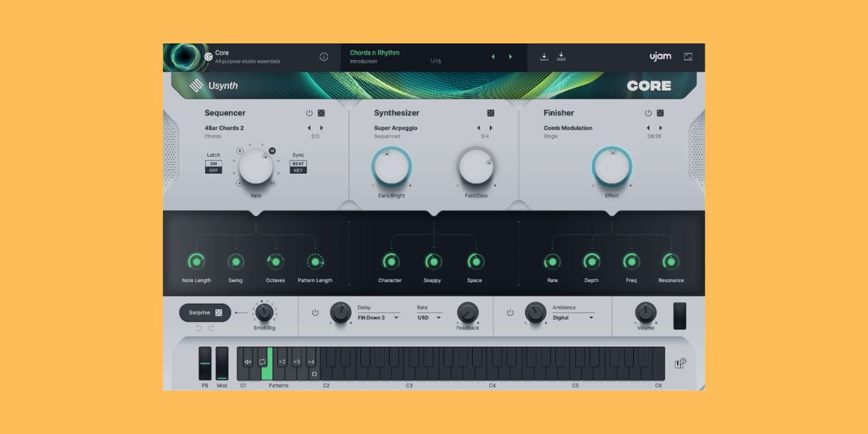Click the ujam logo
The height and width of the screenshot is (434, 868).
(660, 56)
